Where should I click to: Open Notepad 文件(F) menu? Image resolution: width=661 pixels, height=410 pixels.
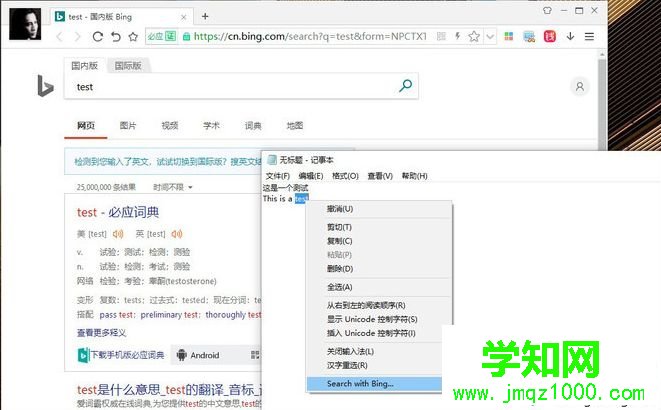click(x=277, y=176)
